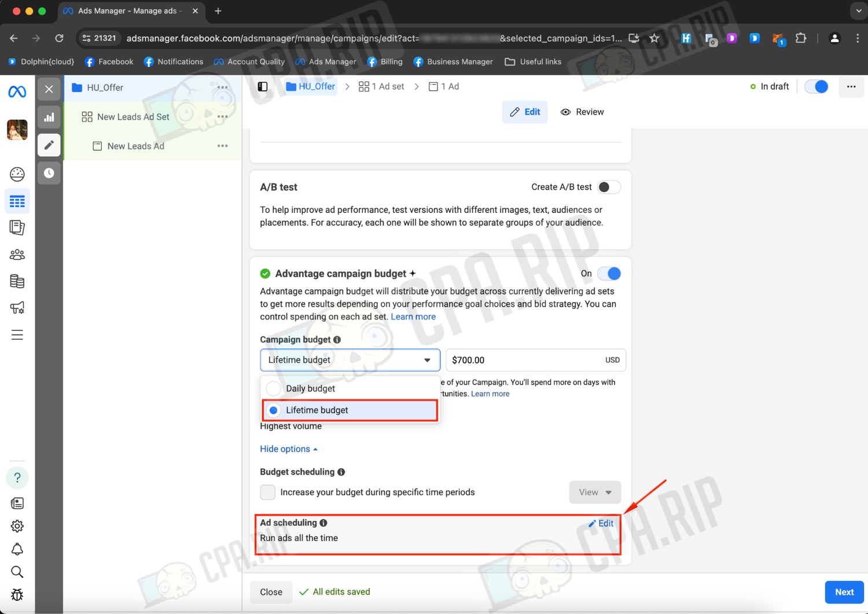
Task: Click the Close button
Action: coord(271,592)
